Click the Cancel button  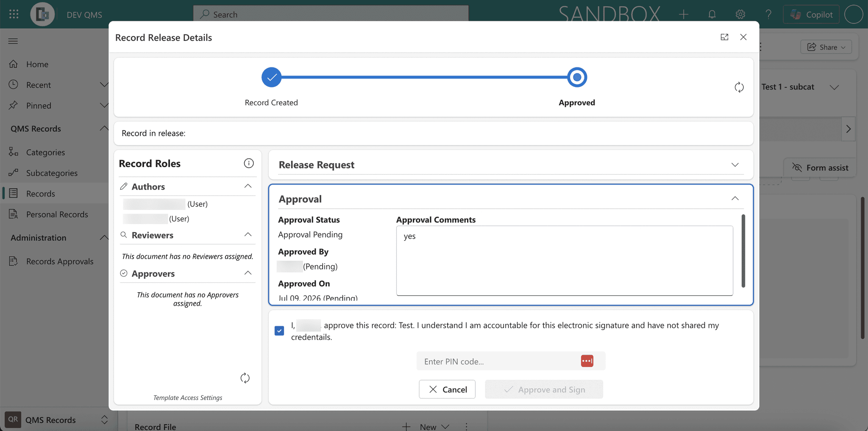[447, 389]
